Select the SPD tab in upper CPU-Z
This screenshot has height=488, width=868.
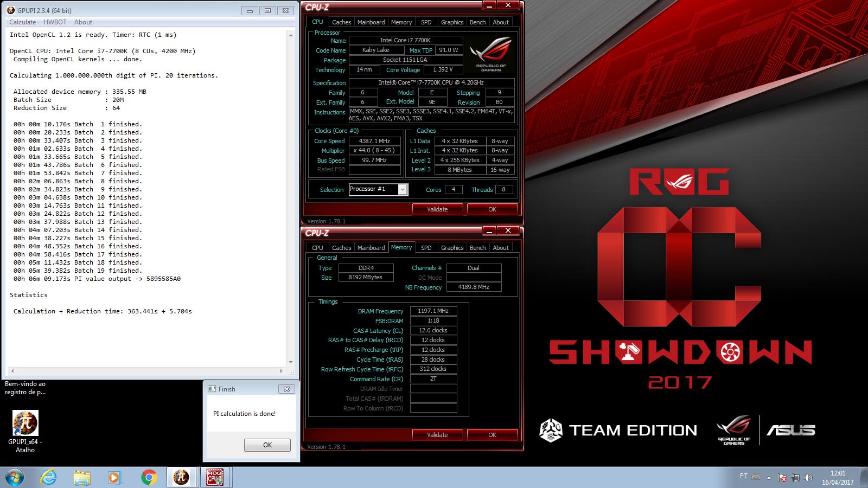[x=426, y=22]
